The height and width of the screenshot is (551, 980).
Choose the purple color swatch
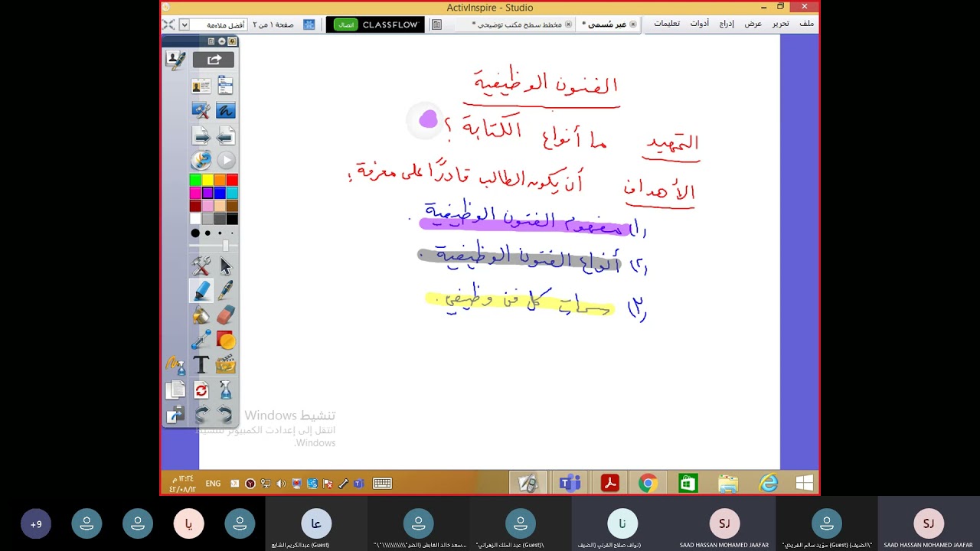(207, 193)
